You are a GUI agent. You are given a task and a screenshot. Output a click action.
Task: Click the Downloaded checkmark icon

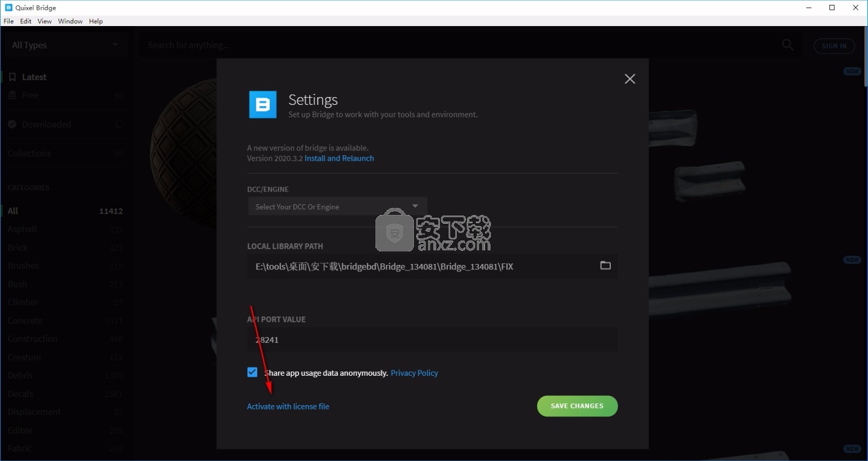point(12,124)
